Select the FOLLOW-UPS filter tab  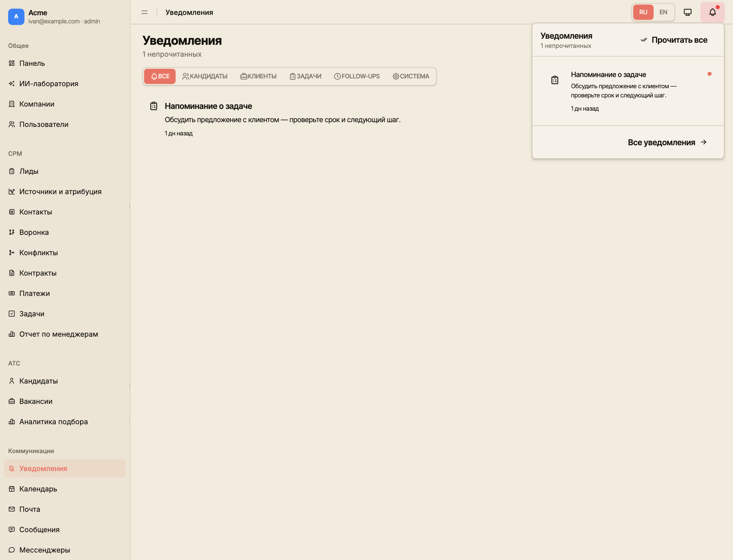[357, 76]
